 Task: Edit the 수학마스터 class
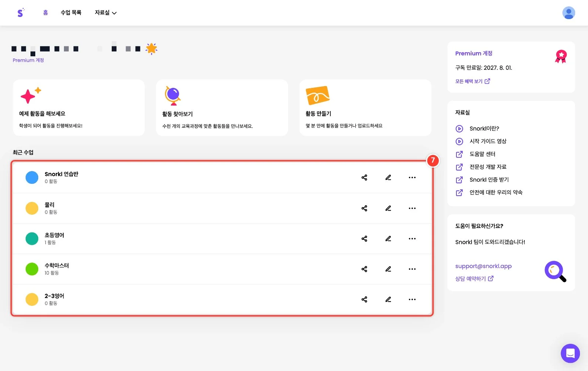click(388, 269)
